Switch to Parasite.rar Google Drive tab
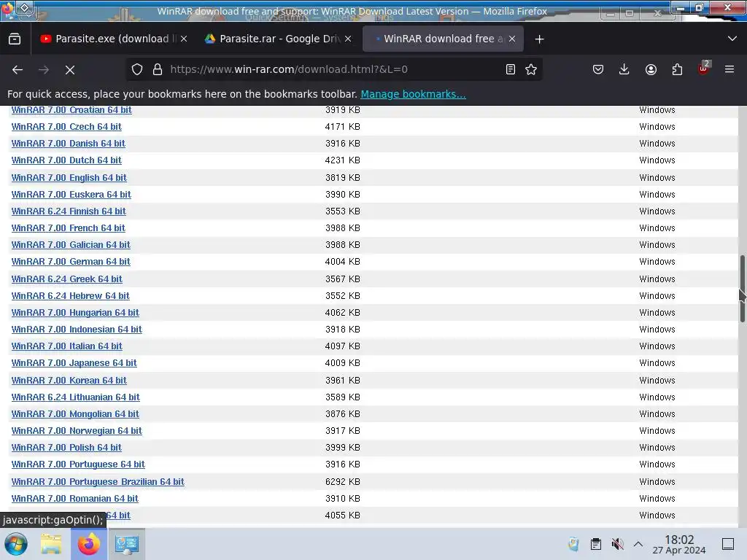The image size is (747, 560). (x=276, y=39)
